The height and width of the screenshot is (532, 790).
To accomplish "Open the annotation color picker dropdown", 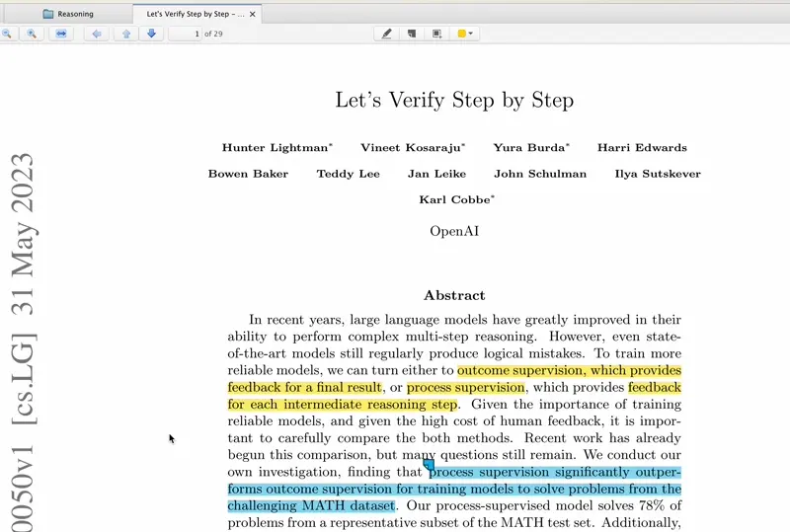I will coord(464,34).
